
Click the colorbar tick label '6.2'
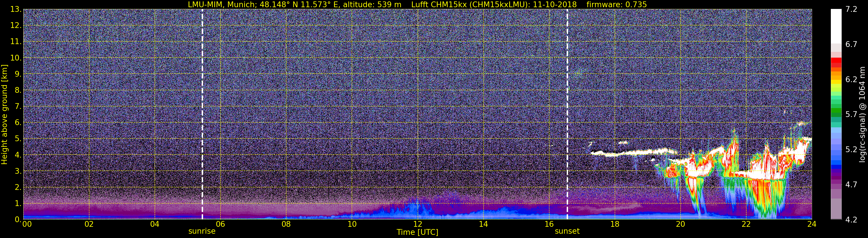point(851,80)
